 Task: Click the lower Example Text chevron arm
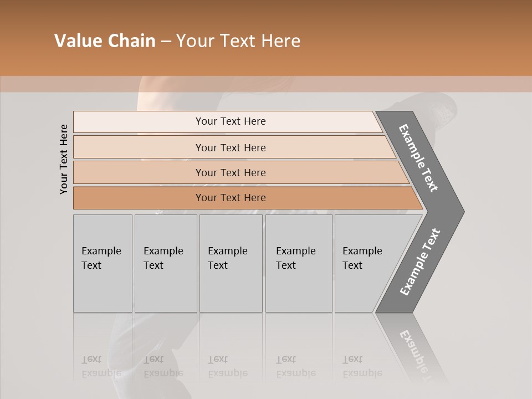coord(420,262)
